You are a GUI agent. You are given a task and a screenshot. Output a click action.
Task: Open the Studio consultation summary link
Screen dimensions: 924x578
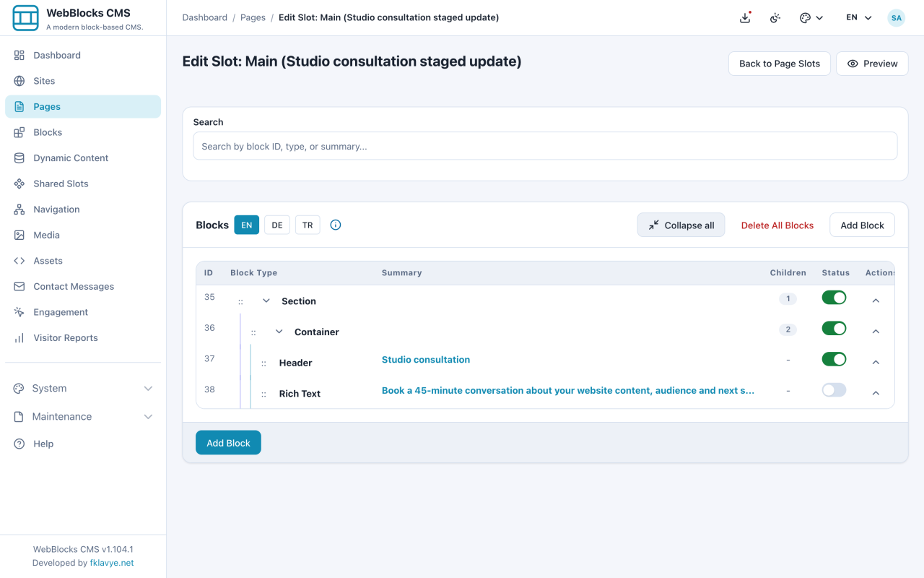426,360
